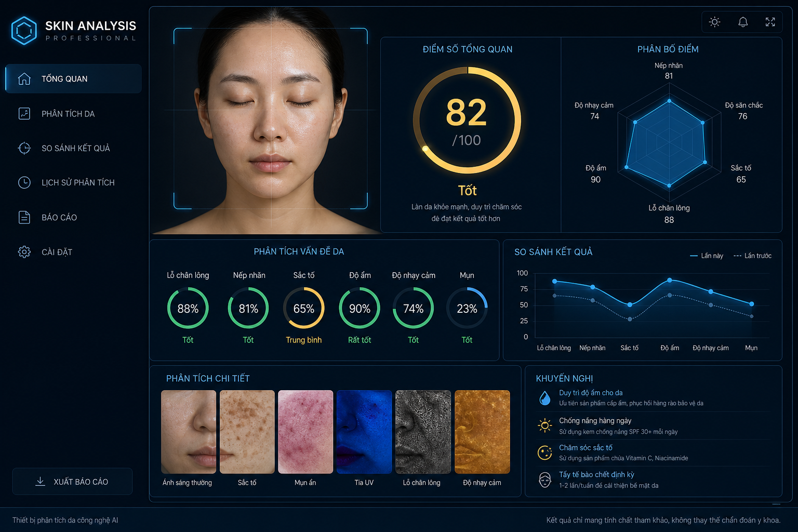Click the fullscreen expand icon
The width and height of the screenshot is (798, 532).
click(770, 22)
